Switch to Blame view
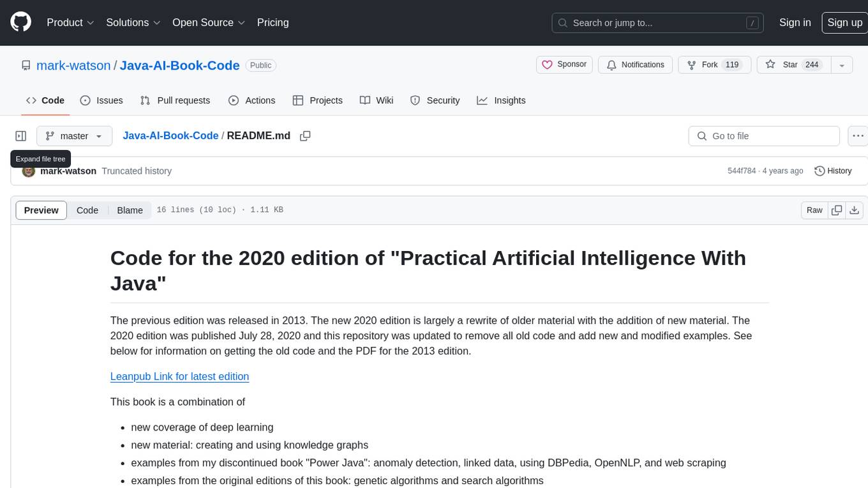 click(x=130, y=210)
